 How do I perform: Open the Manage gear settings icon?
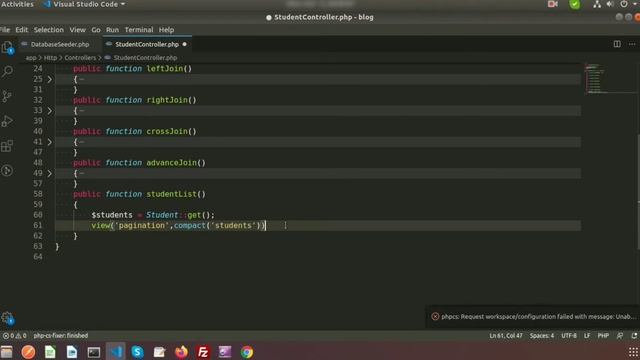point(7,318)
